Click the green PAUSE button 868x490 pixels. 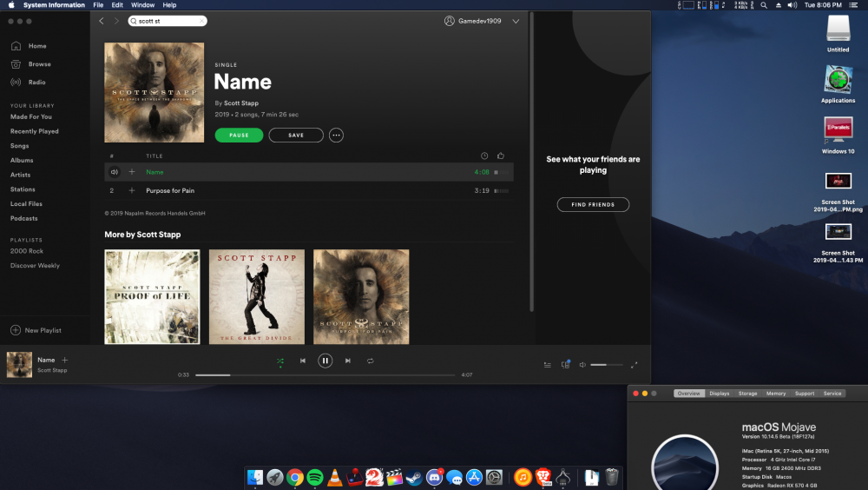coord(240,136)
